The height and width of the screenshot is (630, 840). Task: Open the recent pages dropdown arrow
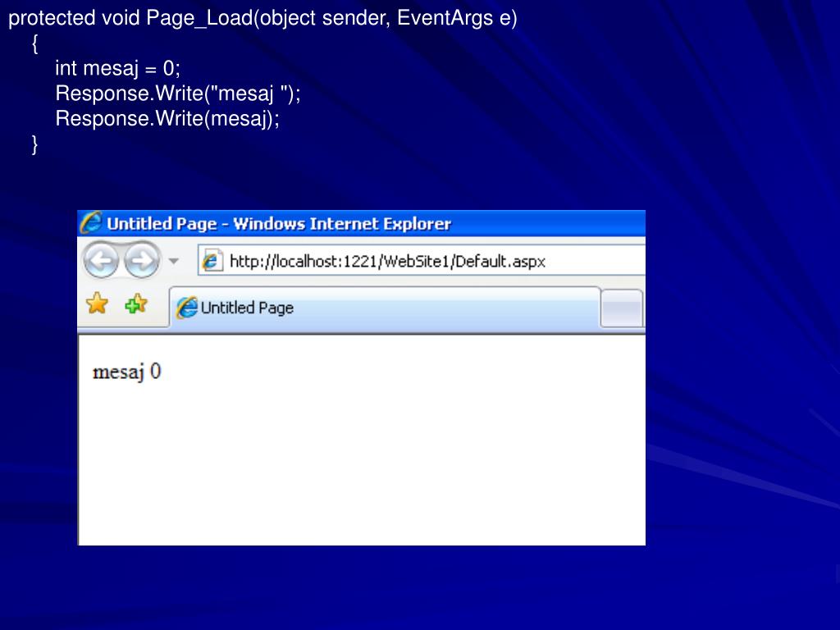(173, 262)
